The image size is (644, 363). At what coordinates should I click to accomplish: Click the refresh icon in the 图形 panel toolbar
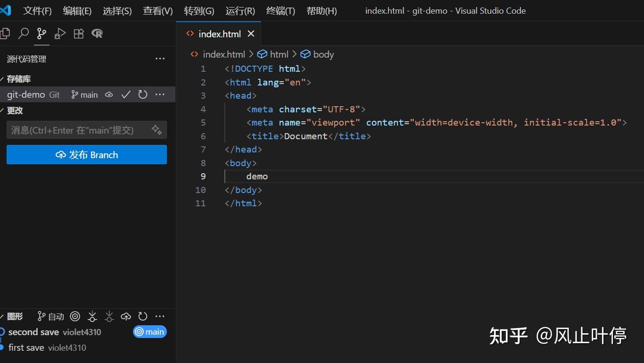coord(142,316)
